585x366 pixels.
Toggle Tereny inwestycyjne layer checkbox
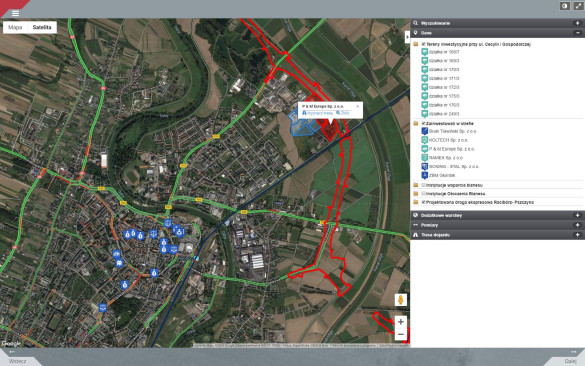(x=423, y=44)
